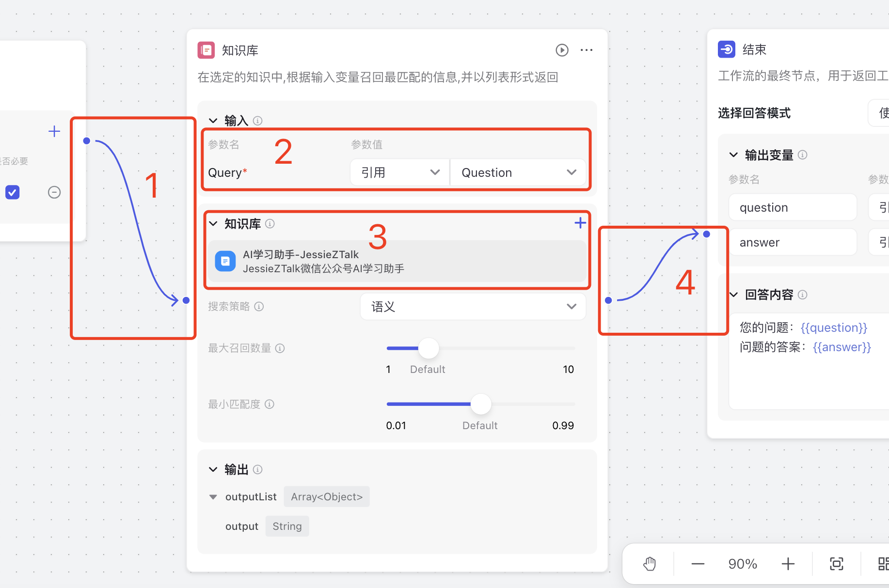Collapse the 输出 section chevron
This screenshot has width=889, height=588.
coord(213,469)
